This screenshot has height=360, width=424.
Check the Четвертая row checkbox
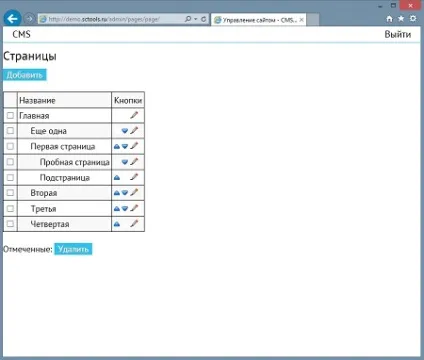10,224
